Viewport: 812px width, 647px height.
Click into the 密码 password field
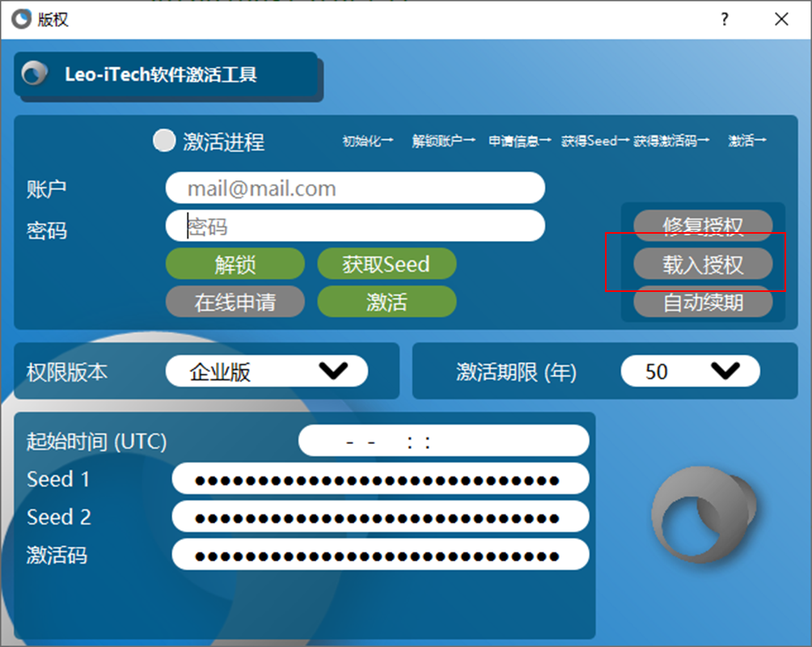[355, 226]
